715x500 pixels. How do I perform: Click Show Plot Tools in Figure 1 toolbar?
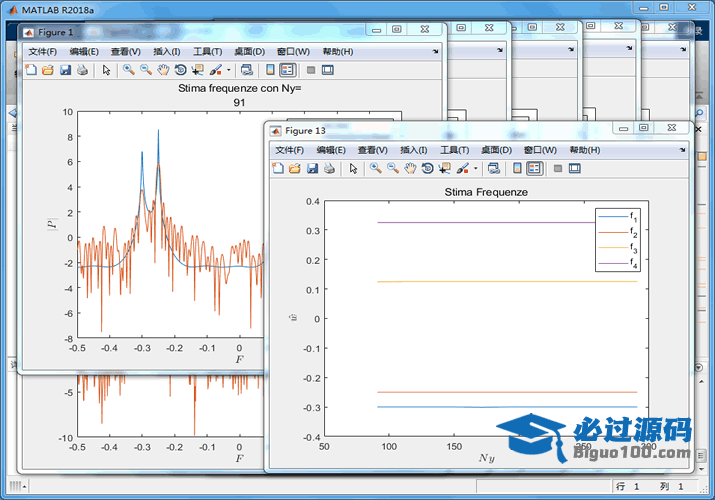point(327,70)
